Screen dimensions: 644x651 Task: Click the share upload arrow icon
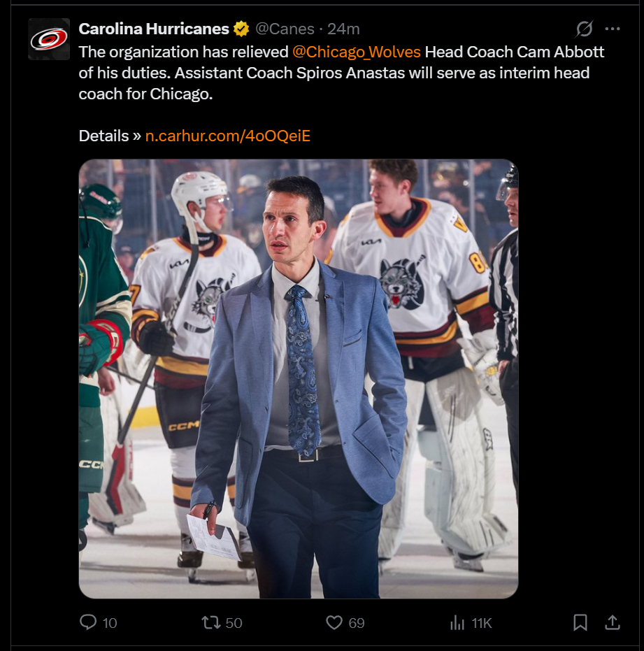click(613, 622)
